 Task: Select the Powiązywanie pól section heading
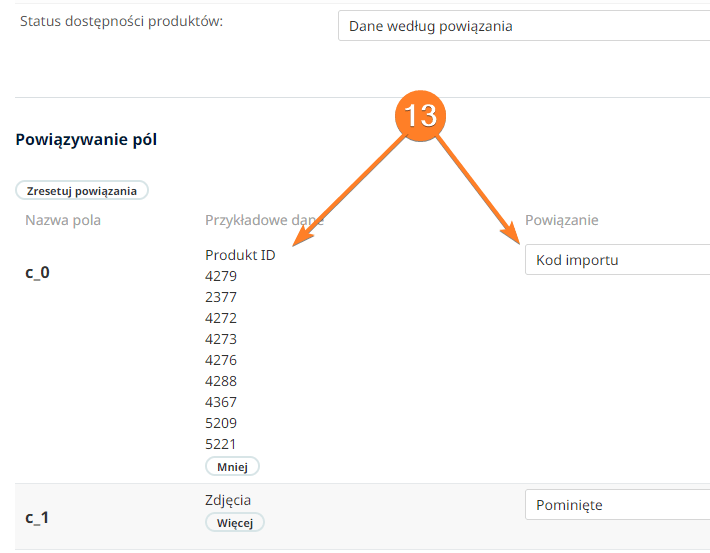coord(86,139)
